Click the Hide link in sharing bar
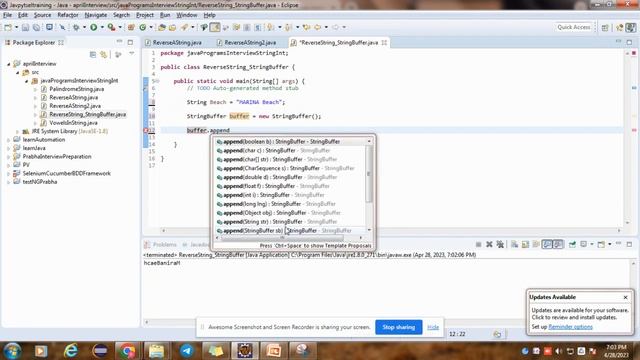The height and width of the screenshot is (360, 640). [x=433, y=327]
